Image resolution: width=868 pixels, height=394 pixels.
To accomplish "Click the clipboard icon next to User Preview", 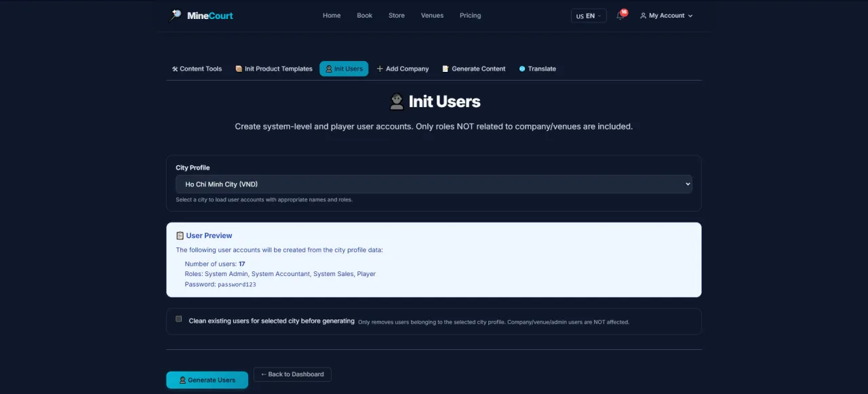I will point(180,235).
